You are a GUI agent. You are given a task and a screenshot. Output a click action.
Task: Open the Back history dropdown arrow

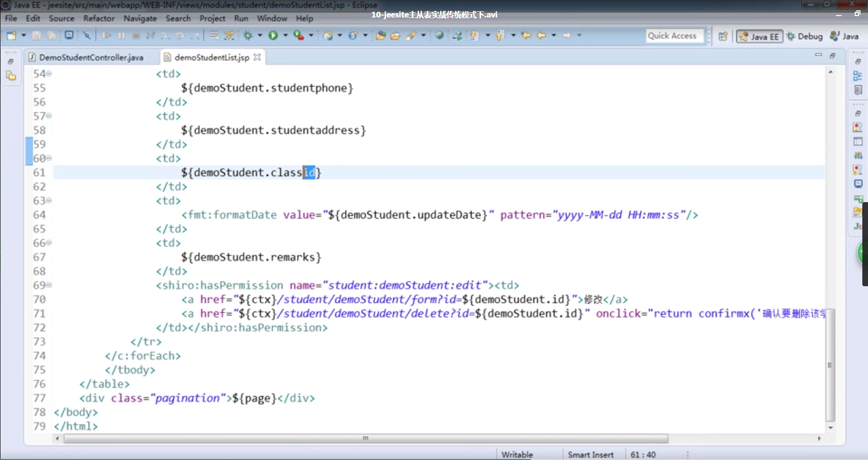pos(554,35)
